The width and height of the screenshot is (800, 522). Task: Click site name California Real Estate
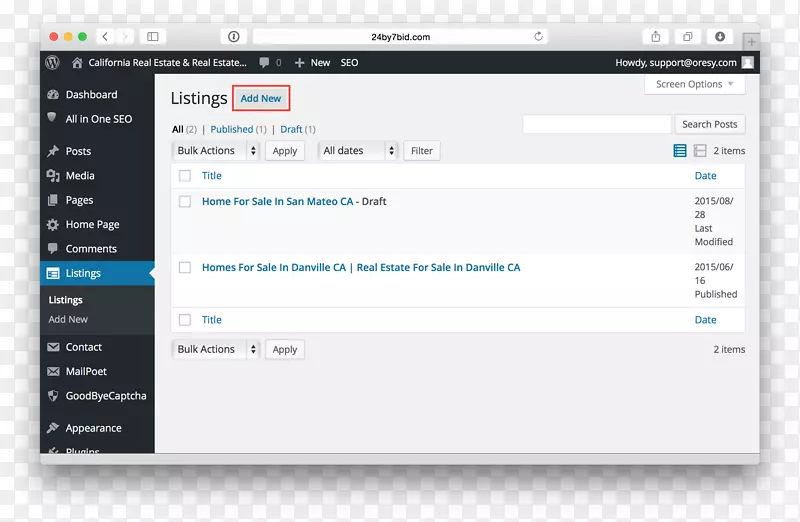pyautogui.click(x=167, y=63)
